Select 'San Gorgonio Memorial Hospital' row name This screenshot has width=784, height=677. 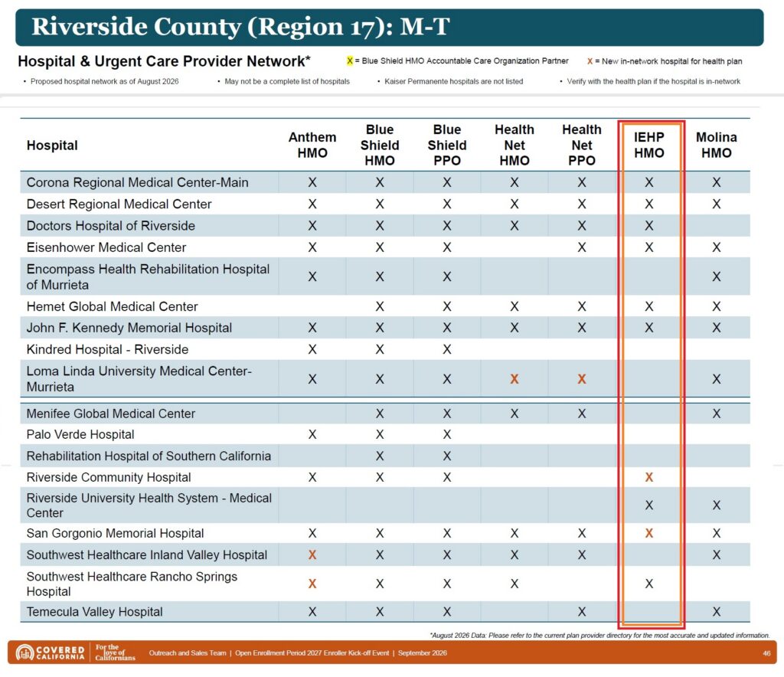(x=115, y=534)
